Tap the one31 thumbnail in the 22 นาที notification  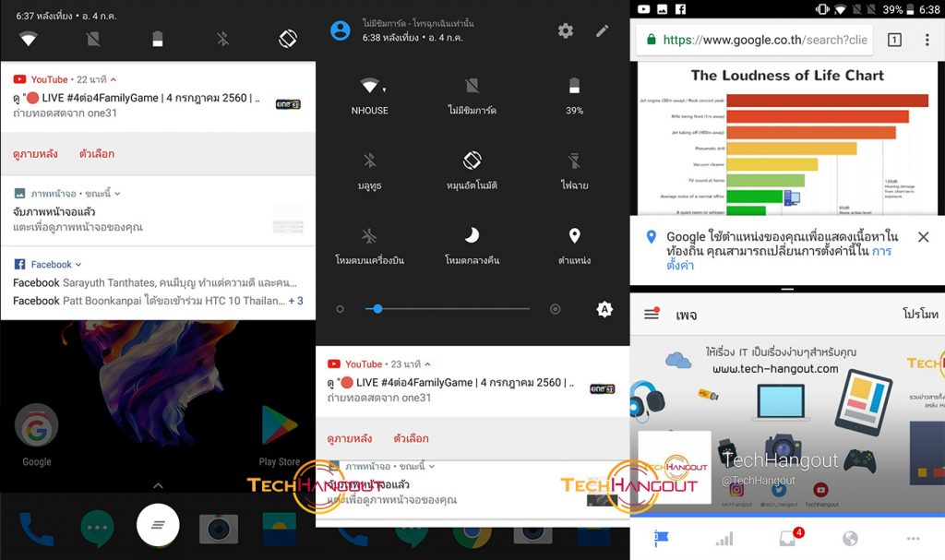pyautogui.click(x=288, y=104)
